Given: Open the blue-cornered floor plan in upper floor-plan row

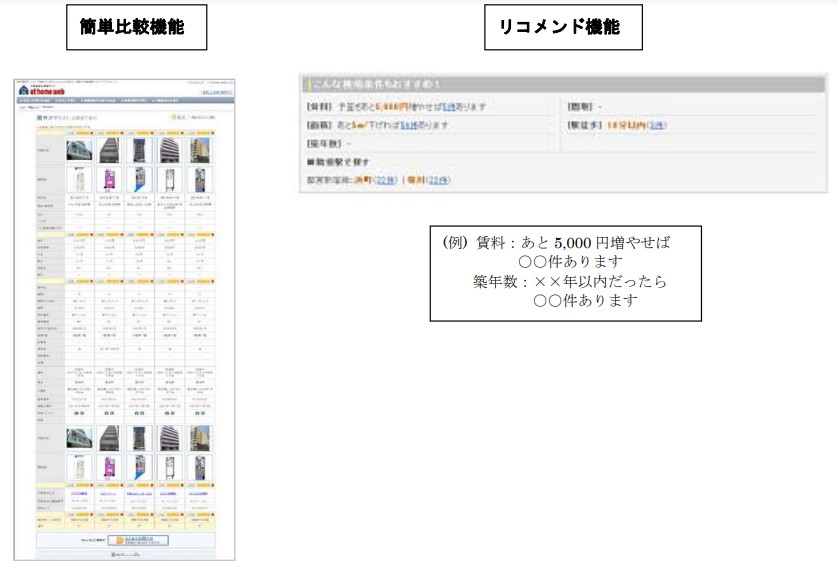Looking at the screenshot, I should pos(139,180).
